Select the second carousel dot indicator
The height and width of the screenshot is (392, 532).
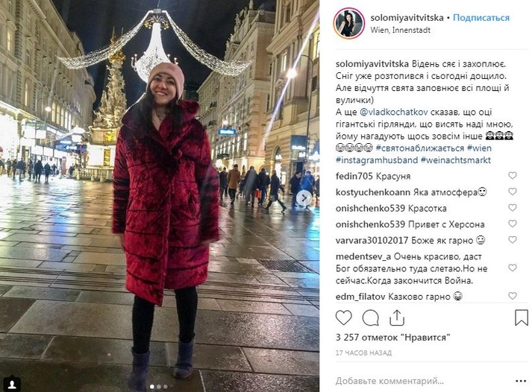(158, 387)
